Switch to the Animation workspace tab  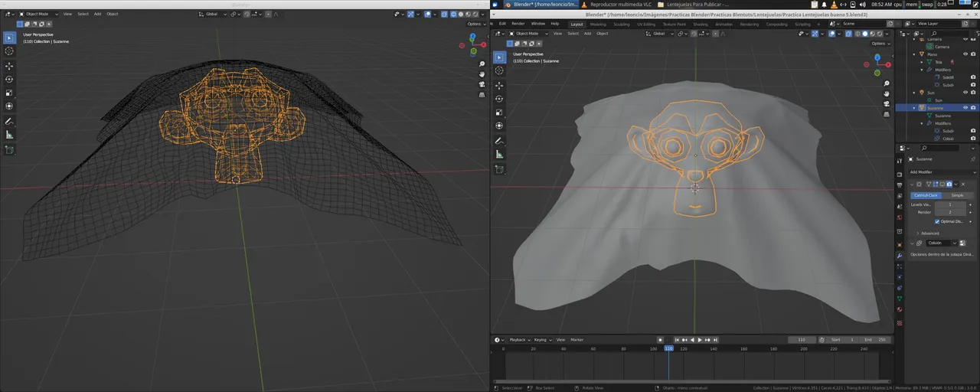[x=724, y=24]
